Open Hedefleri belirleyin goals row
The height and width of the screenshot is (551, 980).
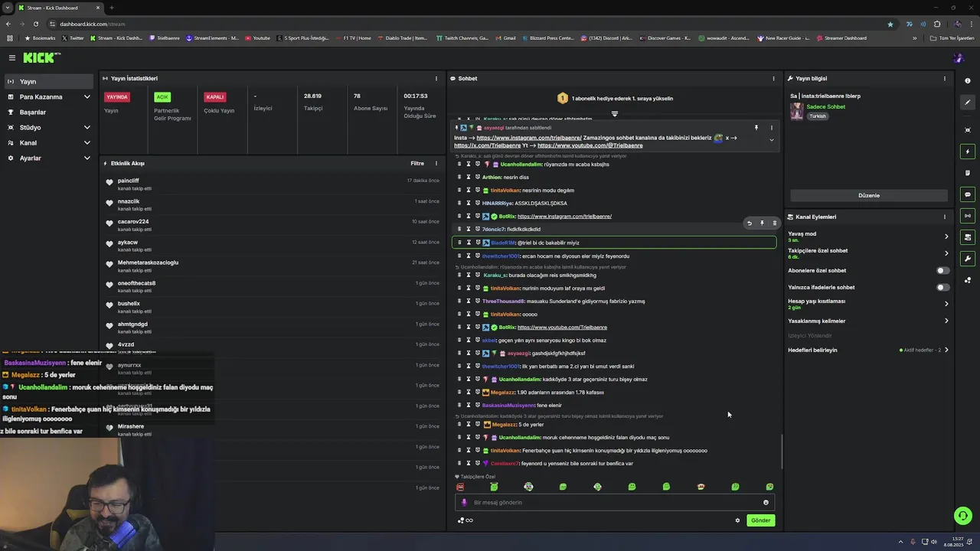point(869,350)
